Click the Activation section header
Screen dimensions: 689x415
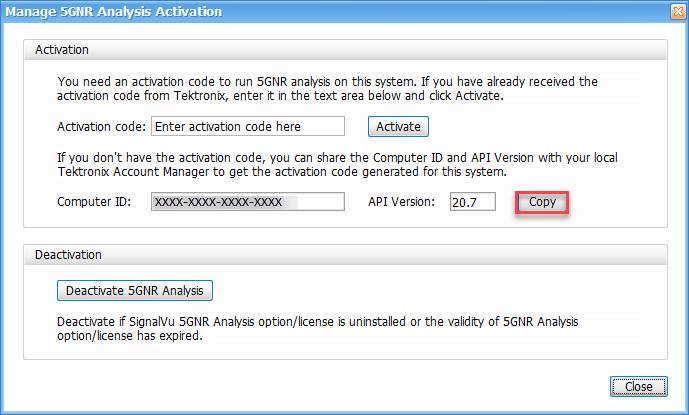tap(63, 49)
